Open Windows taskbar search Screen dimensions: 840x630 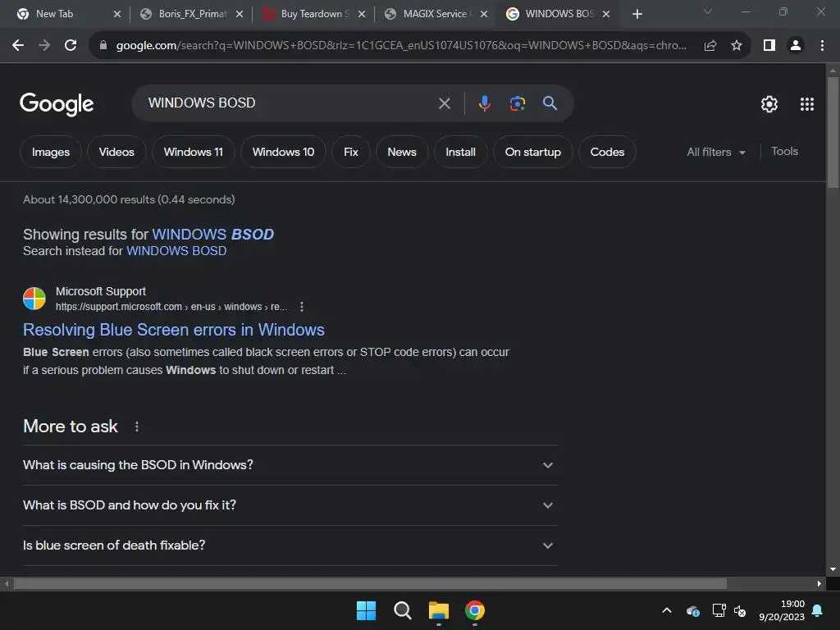(x=402, y=610)
